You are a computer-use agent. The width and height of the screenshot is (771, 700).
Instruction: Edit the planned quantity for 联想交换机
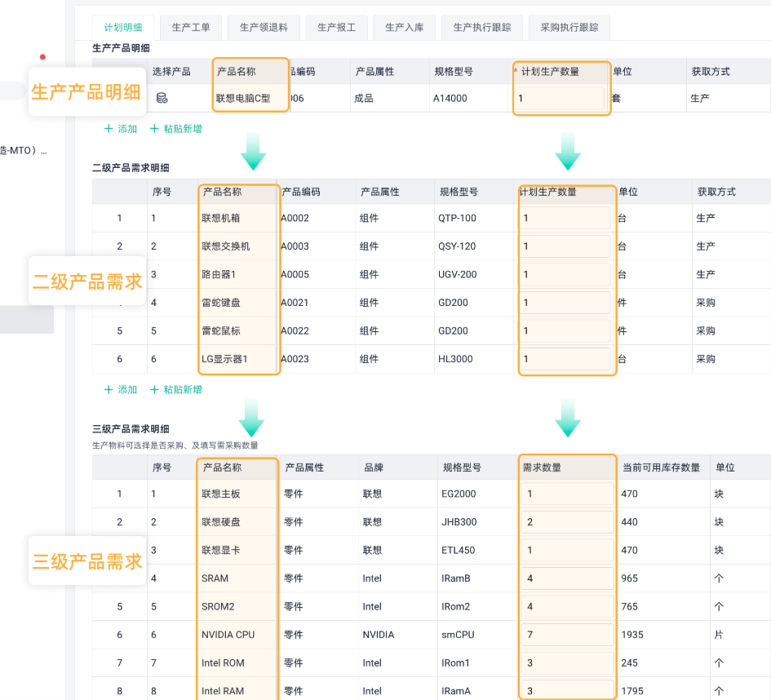pyautogui.click(x=566, y=246)
